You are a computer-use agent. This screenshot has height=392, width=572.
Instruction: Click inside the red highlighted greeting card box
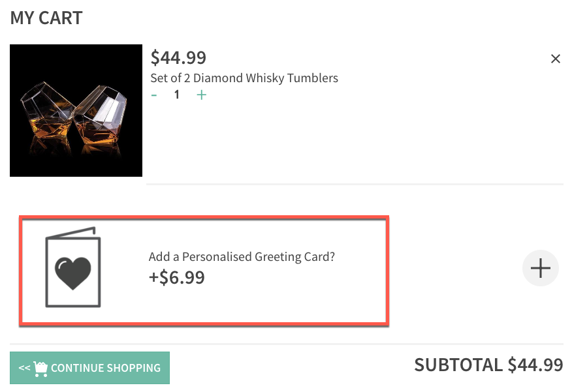point(204,270)
